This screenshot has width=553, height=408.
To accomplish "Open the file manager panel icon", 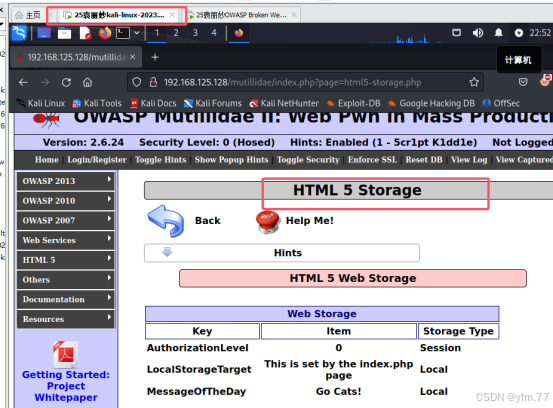I will coord(64,34).
